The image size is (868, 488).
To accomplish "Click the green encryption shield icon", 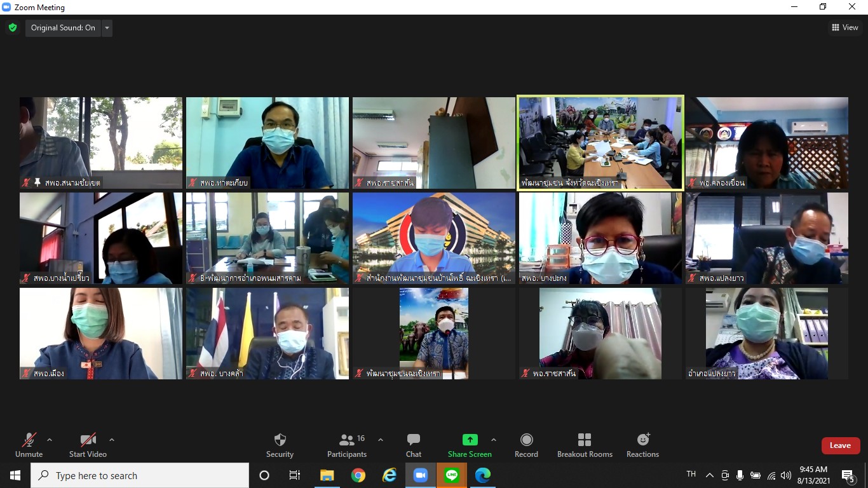I will (13, 28).
